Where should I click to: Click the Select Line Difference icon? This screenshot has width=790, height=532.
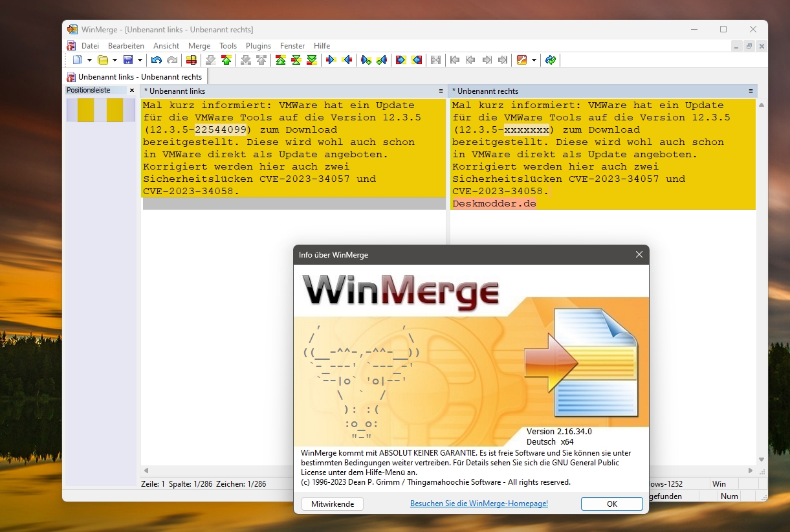click(x=192, y=60)
